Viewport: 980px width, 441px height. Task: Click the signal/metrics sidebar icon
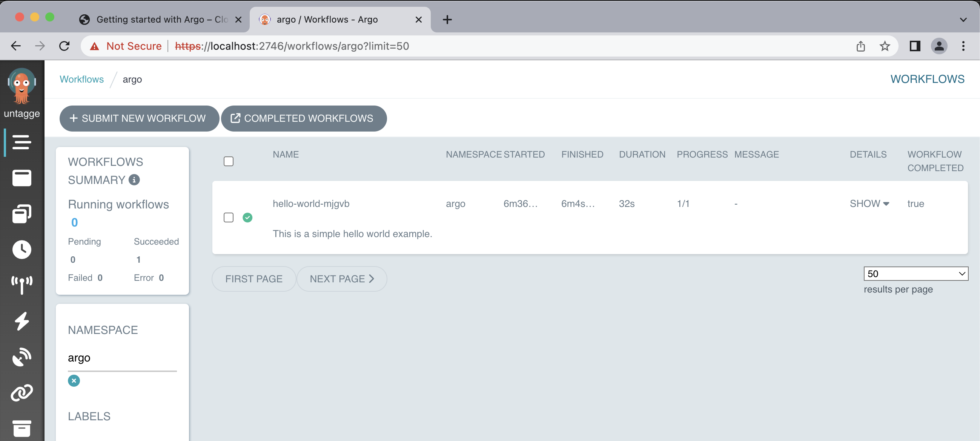21,285
